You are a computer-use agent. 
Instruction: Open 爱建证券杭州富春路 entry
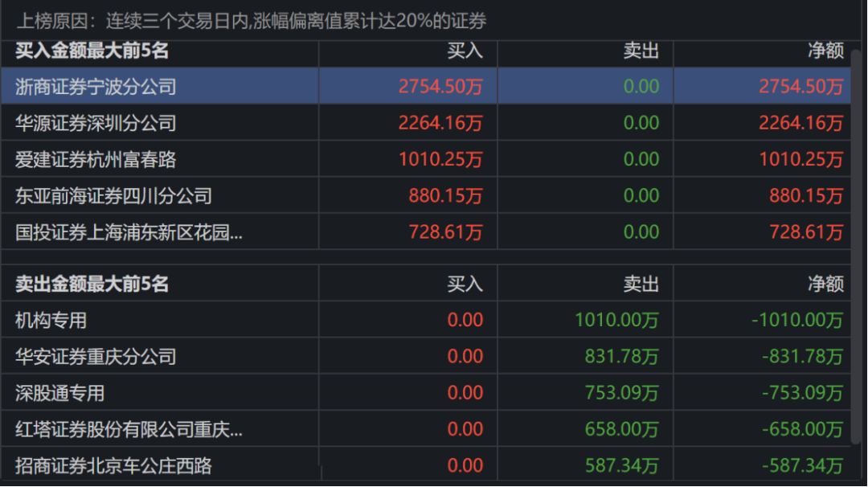pos(96,159)
